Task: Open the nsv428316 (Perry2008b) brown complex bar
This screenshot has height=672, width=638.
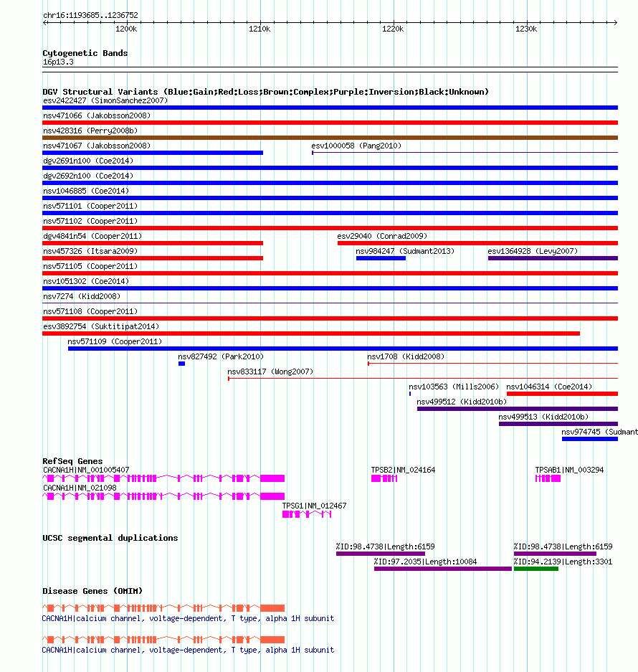Action: 330,138
